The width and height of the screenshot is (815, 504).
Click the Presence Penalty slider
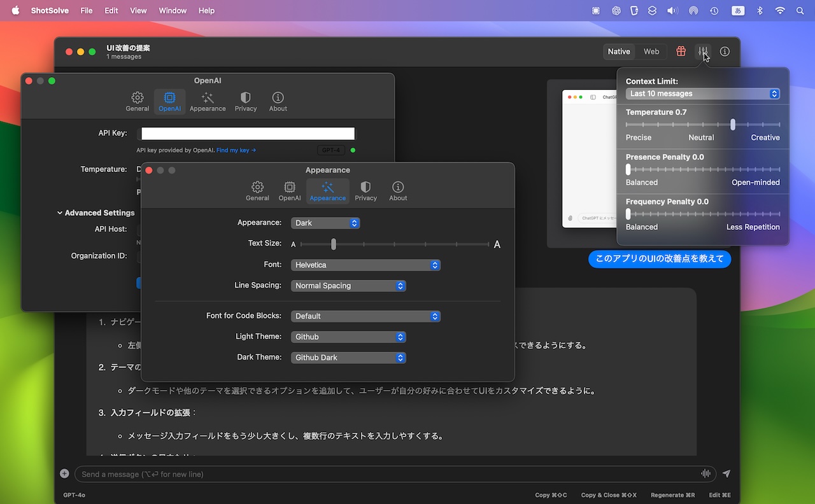pyautogui.click(x=703, y=169)
